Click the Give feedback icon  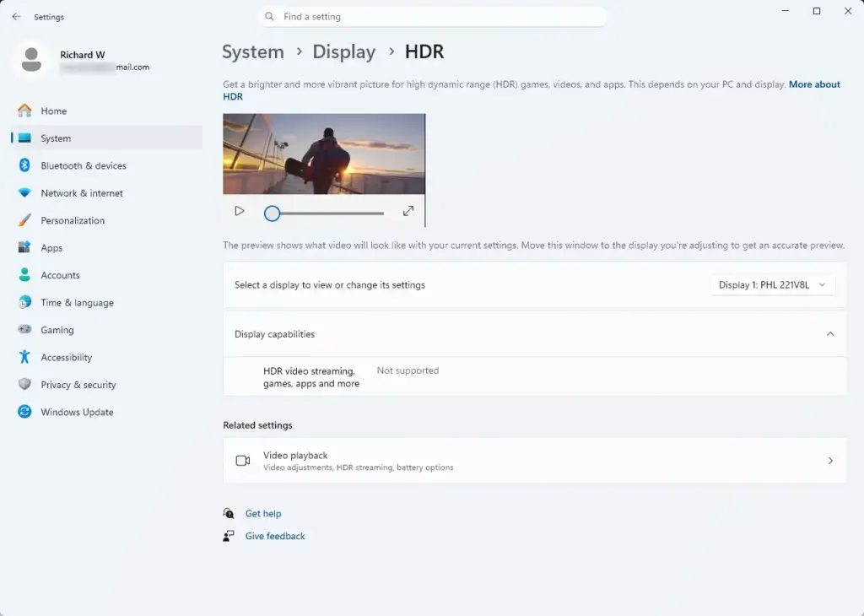pyautogui.click(x=228, y=536)
